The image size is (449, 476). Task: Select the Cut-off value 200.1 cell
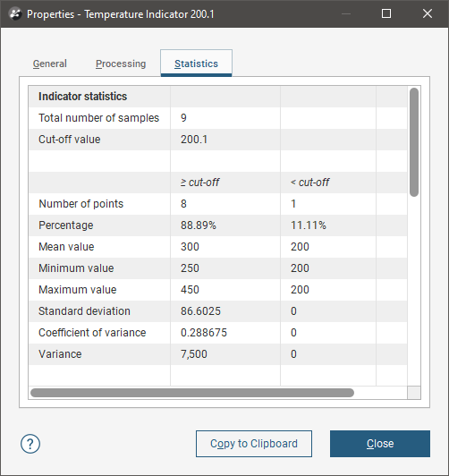tap(225, 140)
